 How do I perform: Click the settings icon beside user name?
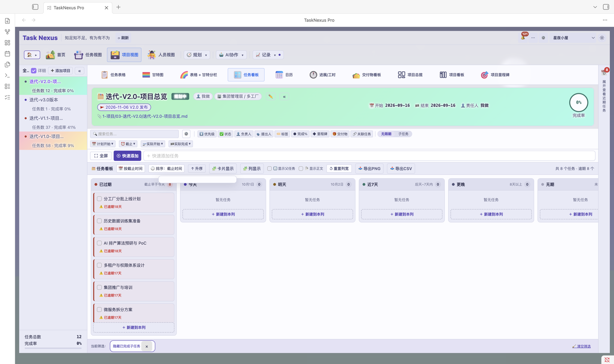pyautogui.click(x=543, y=38)
